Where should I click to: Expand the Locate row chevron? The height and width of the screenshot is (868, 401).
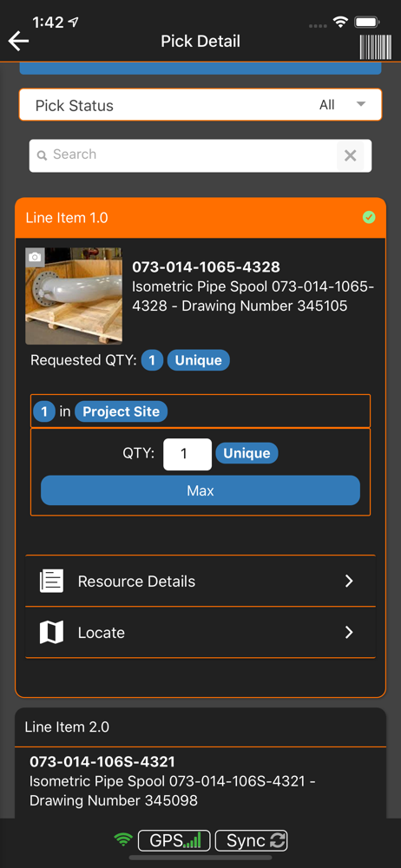[x=349, y=632]
